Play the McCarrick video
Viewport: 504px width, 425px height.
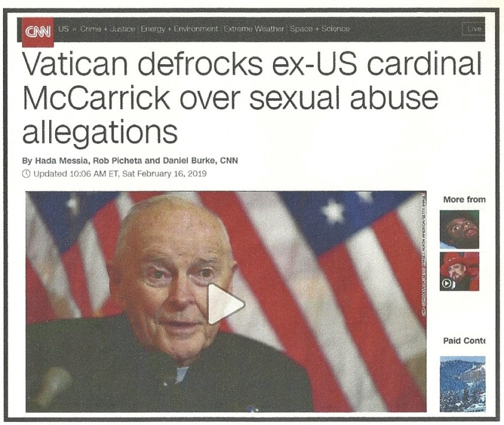(x=226, y=304)
